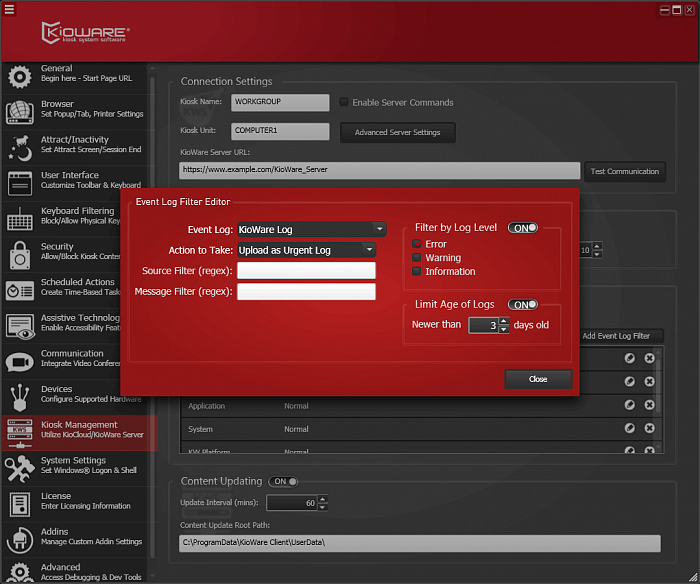Image resolution: width=700 pixels, height=584 pixels.
Task: Open Assistive Technology eye icon
Action: [19, 326]
